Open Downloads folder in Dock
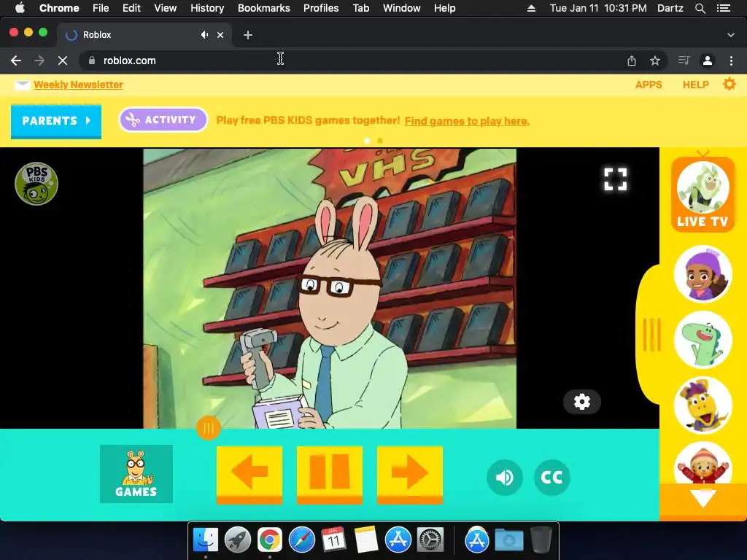This screenshot has width=747, height=560. [508, 540]
